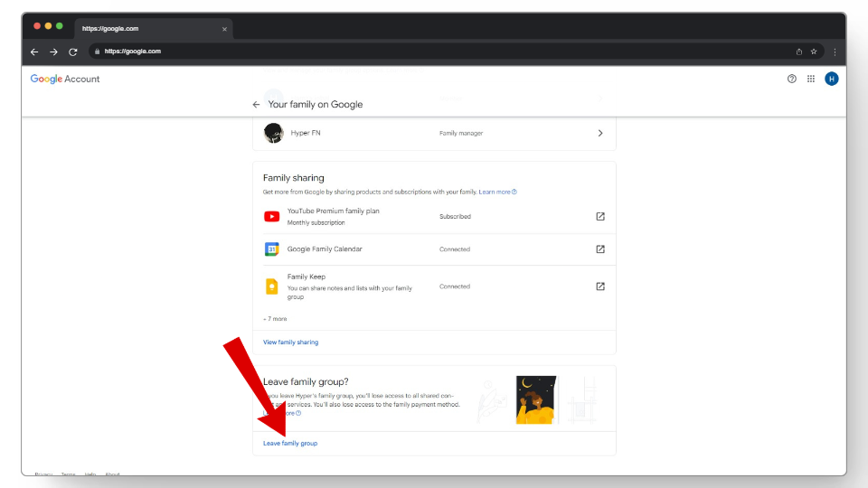Open Google Account help icon
868x488 pixels.
click(792, 79)
